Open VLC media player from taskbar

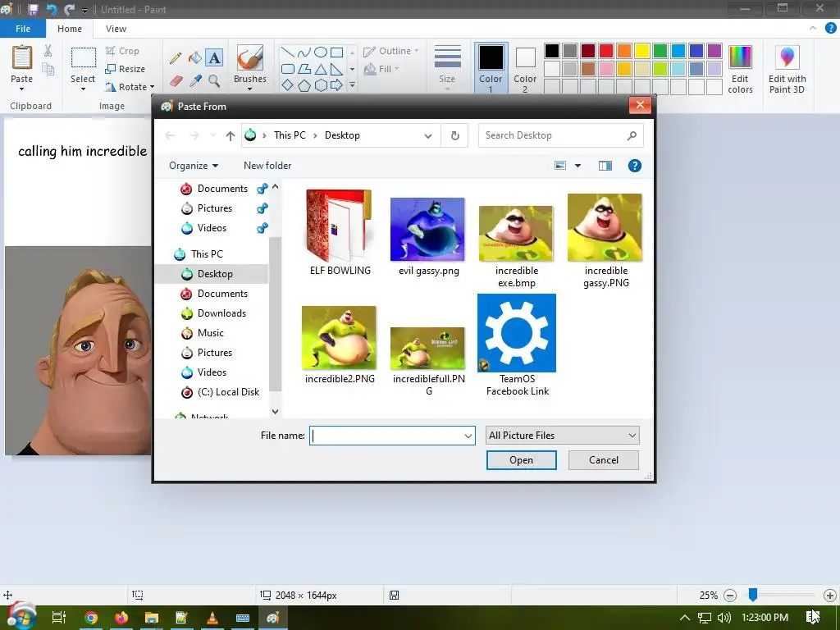212,618
